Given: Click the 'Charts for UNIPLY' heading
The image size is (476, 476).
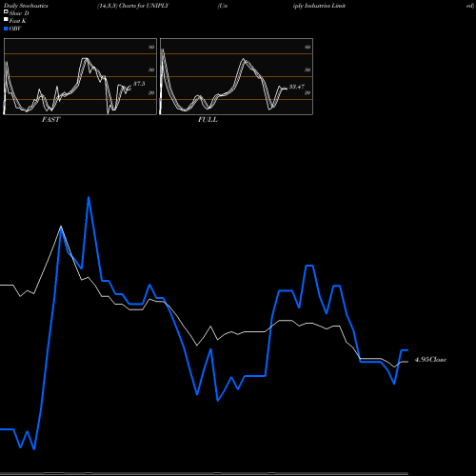Looking at the screenshot, I should pyautogui.click(x=144, y=6).
